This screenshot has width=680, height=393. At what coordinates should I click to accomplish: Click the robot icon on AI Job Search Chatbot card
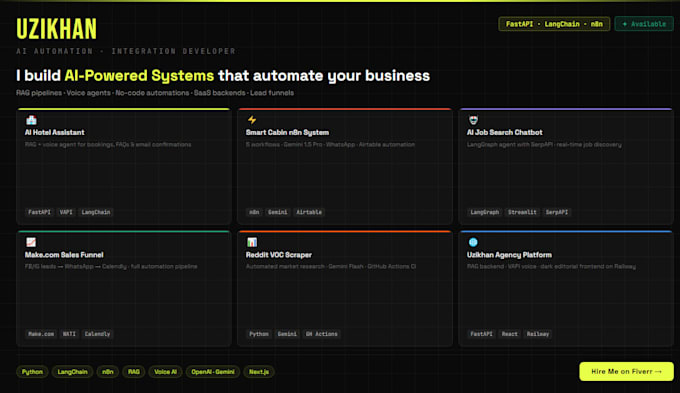(473, 120)
